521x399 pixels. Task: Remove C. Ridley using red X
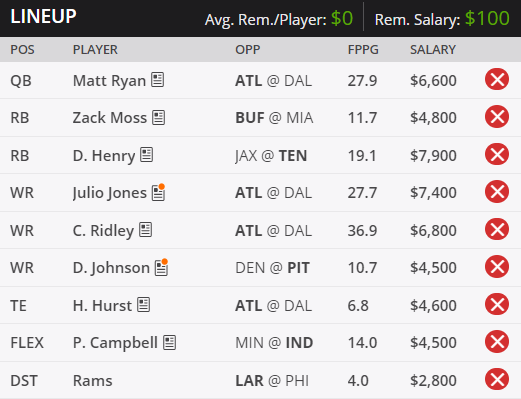tap(497, 229)
